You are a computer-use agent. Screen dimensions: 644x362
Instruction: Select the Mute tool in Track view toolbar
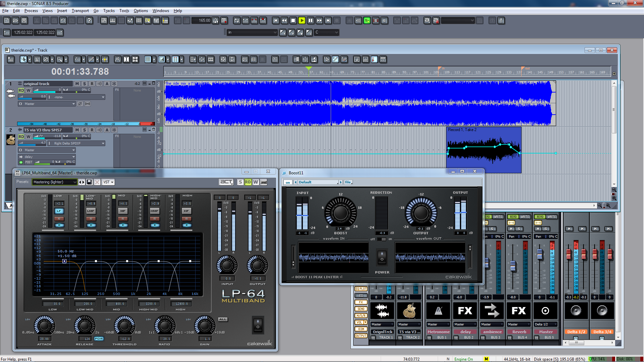coord(46,59)
